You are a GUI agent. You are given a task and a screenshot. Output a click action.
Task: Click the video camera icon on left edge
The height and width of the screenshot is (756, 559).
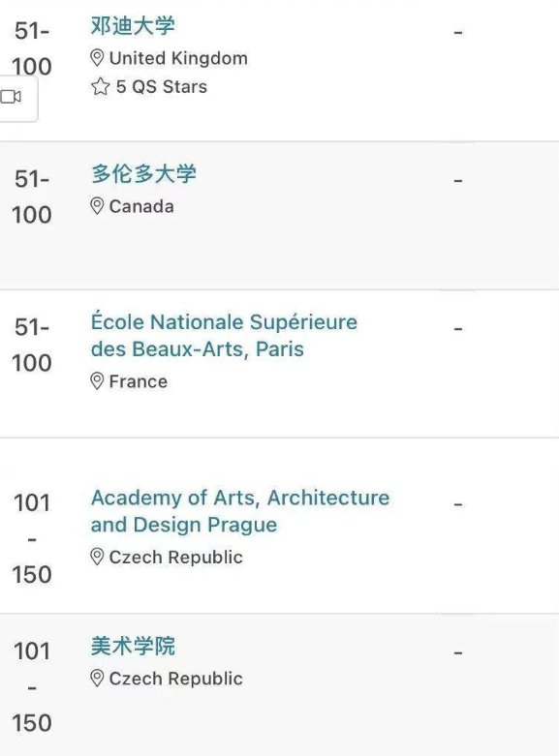click(11, 97)
